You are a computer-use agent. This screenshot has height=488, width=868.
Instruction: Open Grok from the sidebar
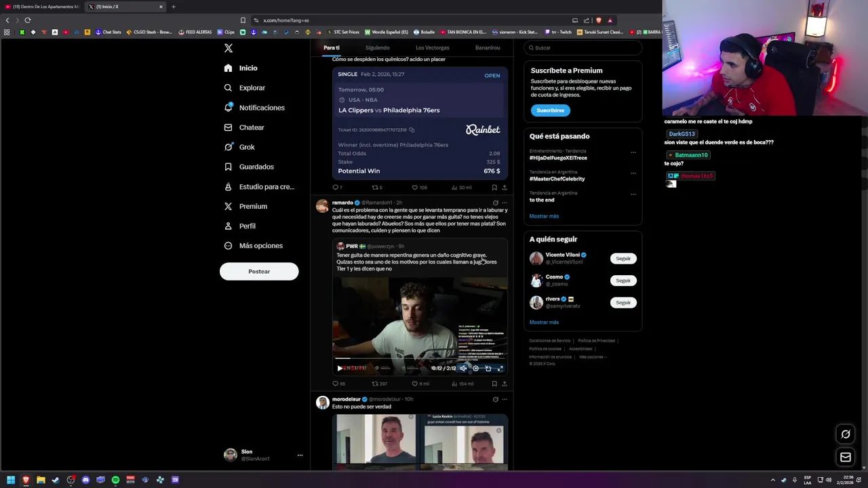point(239,147)
